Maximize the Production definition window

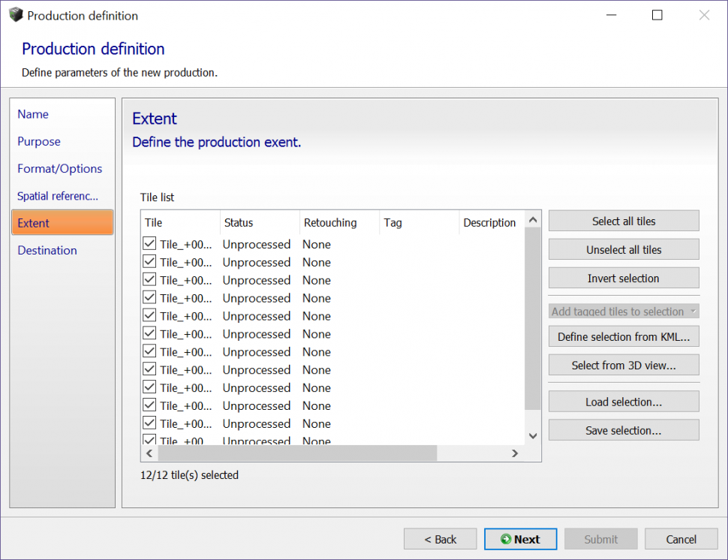657,15
